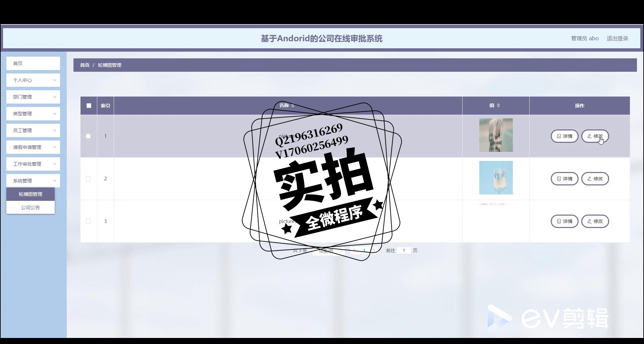Open the row 2 blue picture thumbnail
Image resolution: width=644 pixels, height=344 pixels.
click(x=496, y=178)
